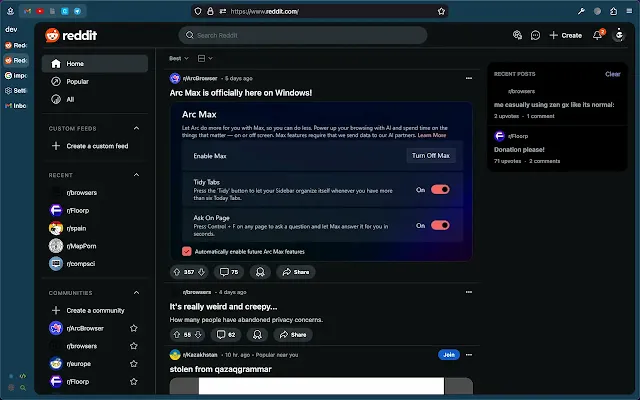
Task: Collapse the Communities section
Action: click(136, 293)
